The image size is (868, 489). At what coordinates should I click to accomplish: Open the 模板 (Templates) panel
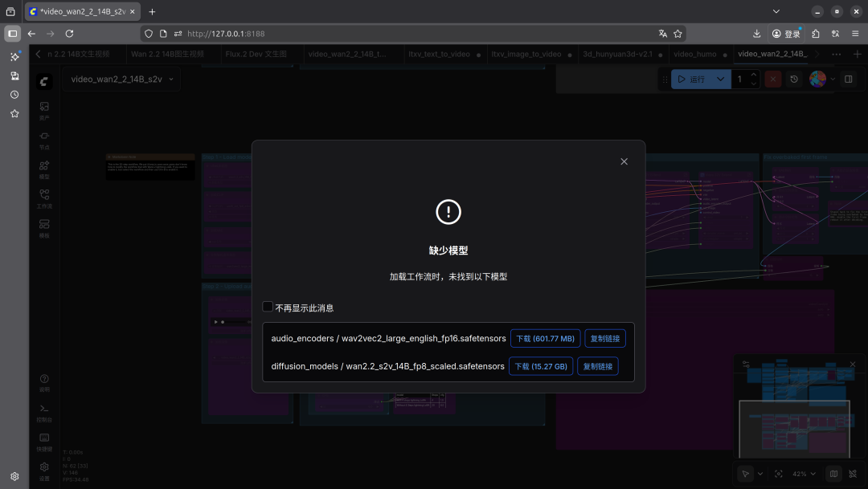click(44, 225)
